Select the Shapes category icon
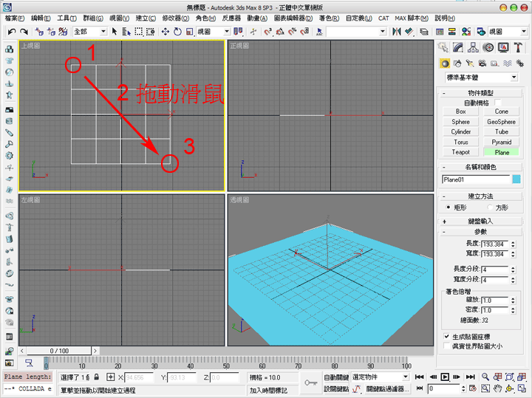 pos(457,64)
